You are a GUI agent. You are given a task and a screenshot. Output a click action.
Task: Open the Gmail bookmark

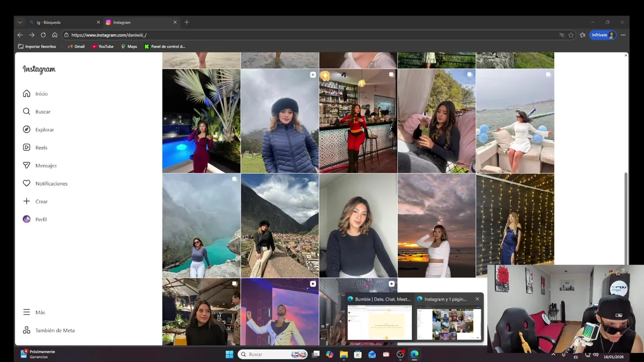click(x=76, y=46)
